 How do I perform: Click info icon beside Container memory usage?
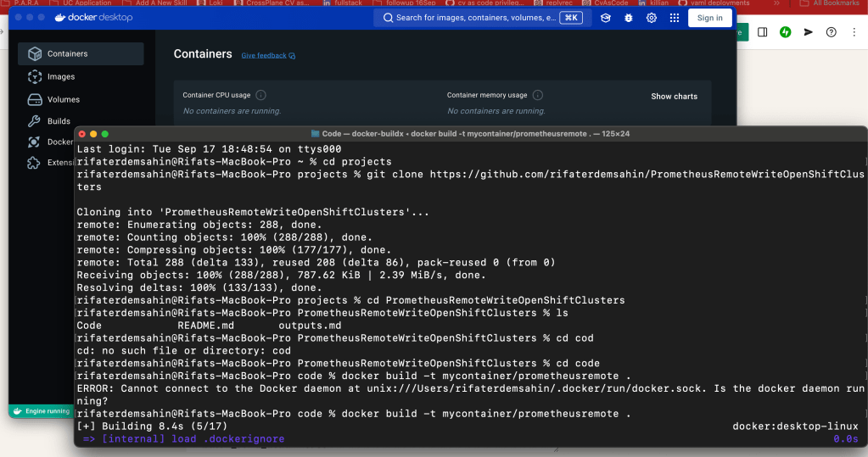[538, 95]
